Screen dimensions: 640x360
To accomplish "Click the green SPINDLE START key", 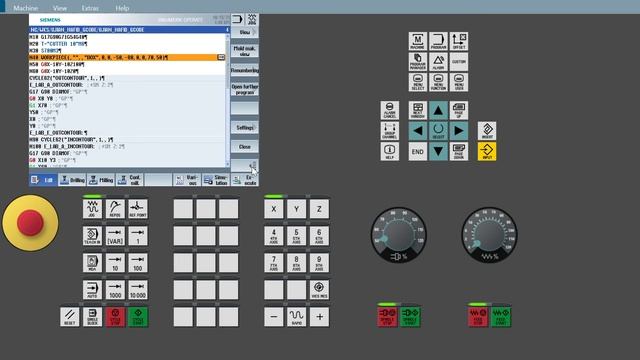I will (410, 317).
